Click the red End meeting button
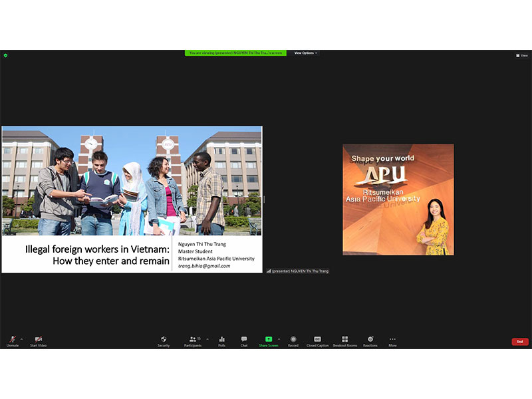This screenshot has width=532, height=399. (x=520, y=342)
